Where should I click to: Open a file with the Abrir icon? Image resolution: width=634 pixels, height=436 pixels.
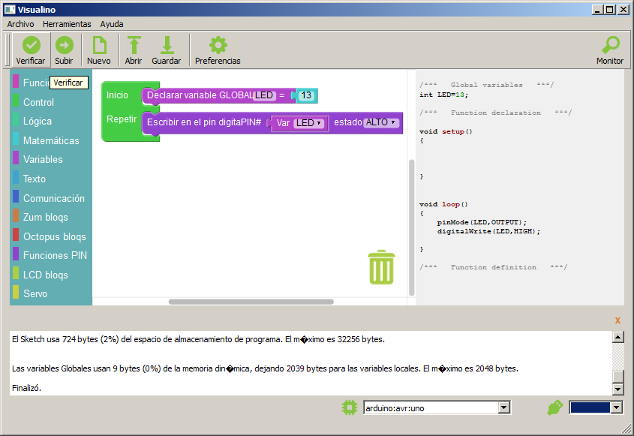134,45
